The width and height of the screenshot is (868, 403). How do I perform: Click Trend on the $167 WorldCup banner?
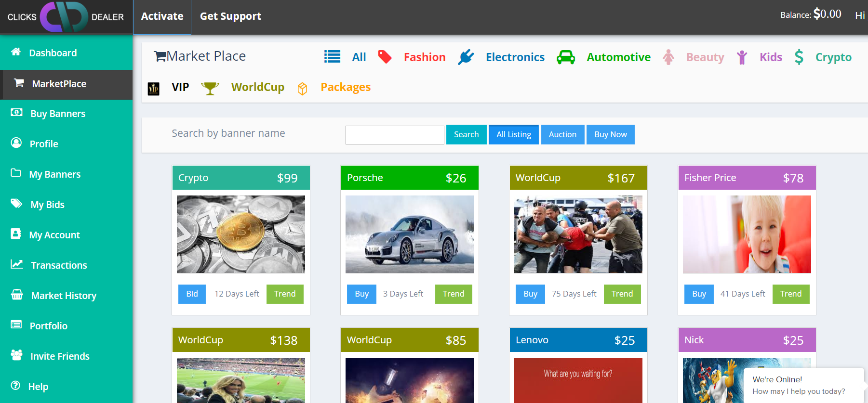click(x=622, y=294)
